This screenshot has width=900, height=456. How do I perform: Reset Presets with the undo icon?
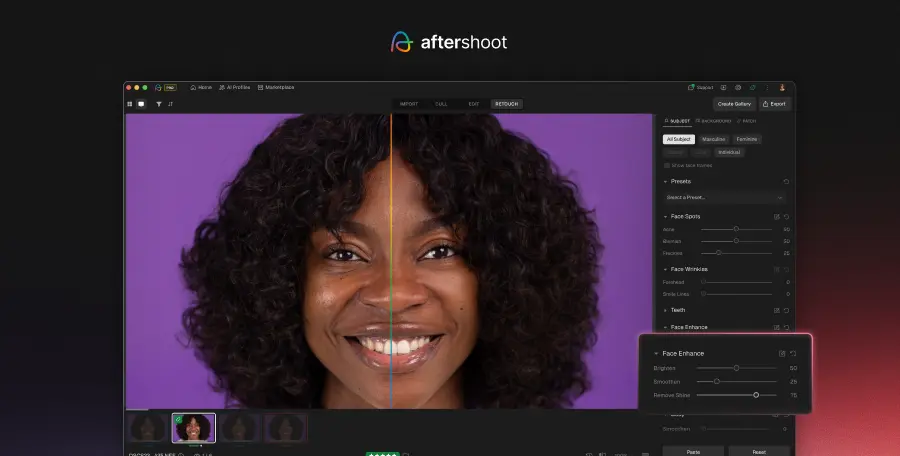pos(786,181)
